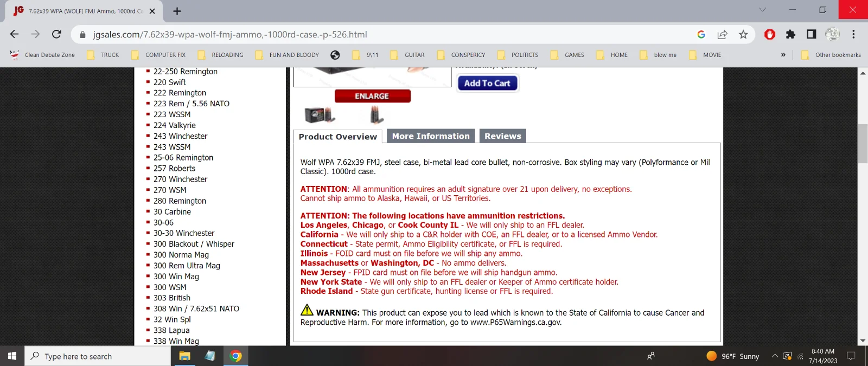Switch to the More Information tab
Viewport: 868px width, 366px height.
tap(431, 136)
